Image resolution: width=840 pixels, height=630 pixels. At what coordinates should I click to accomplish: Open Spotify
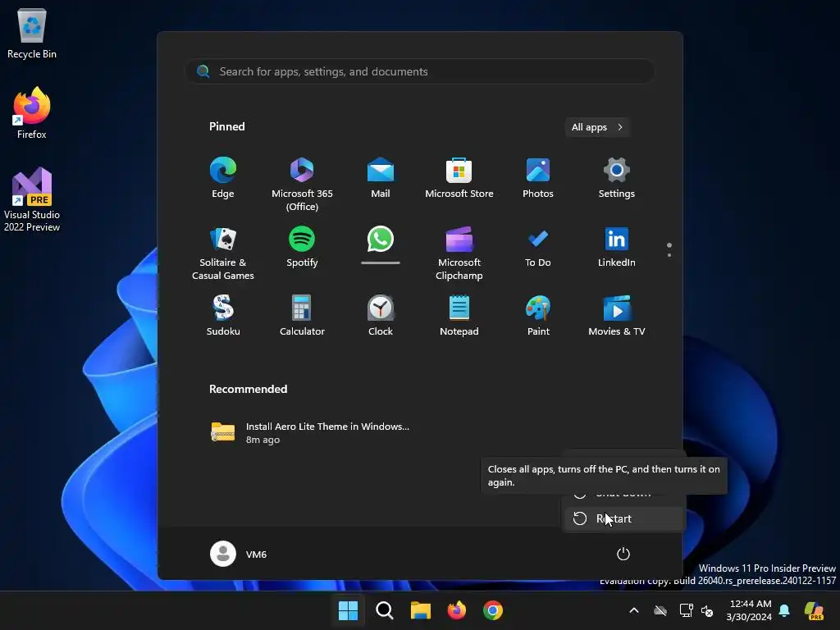(x=302, y=247)
